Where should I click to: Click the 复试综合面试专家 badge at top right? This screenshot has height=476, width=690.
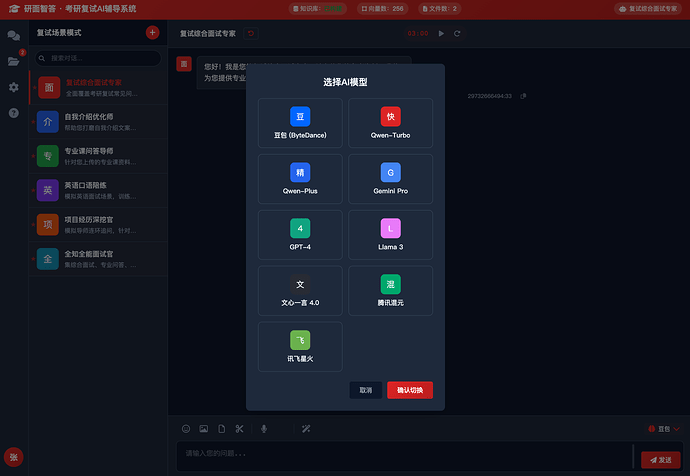coord(648,8)
